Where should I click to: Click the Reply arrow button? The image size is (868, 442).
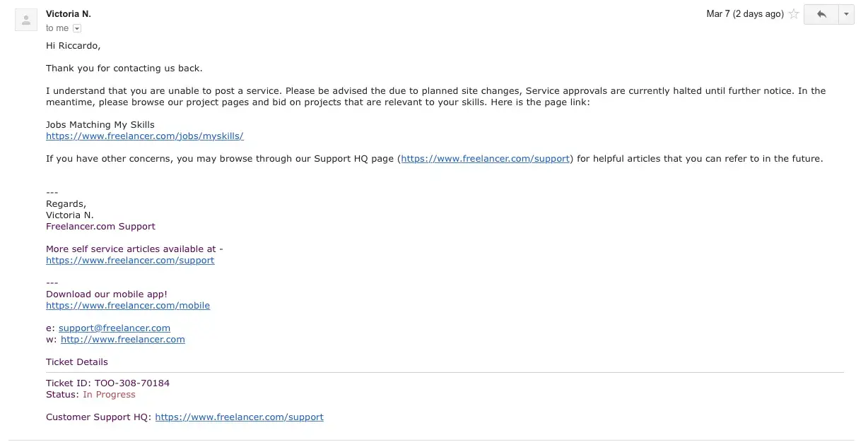tap(821, 14)
